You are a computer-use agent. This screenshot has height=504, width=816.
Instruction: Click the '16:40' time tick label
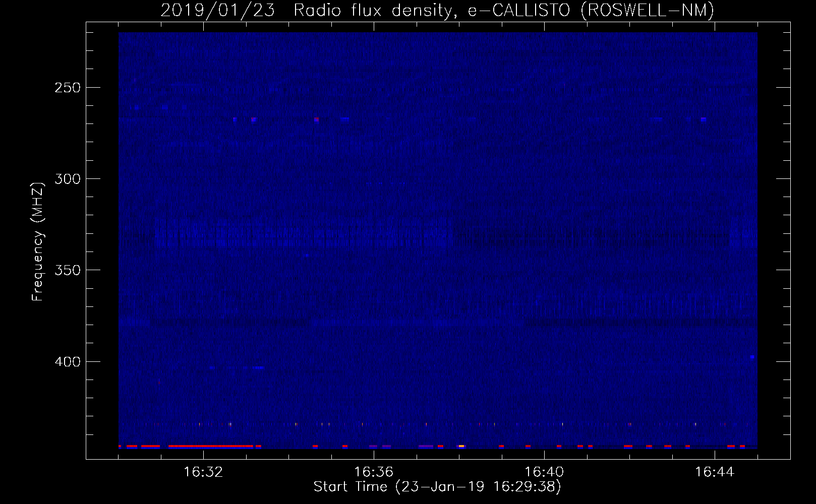(x=544, y=472)
